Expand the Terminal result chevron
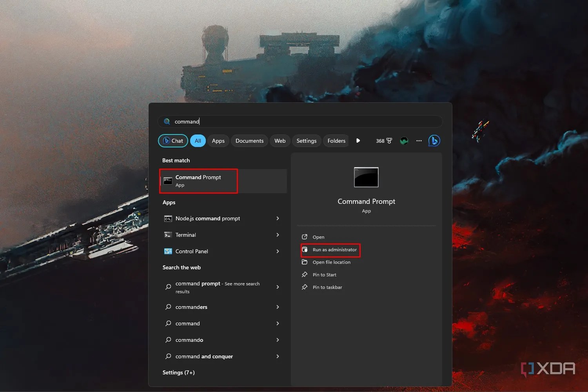 (x=278, y=234)
